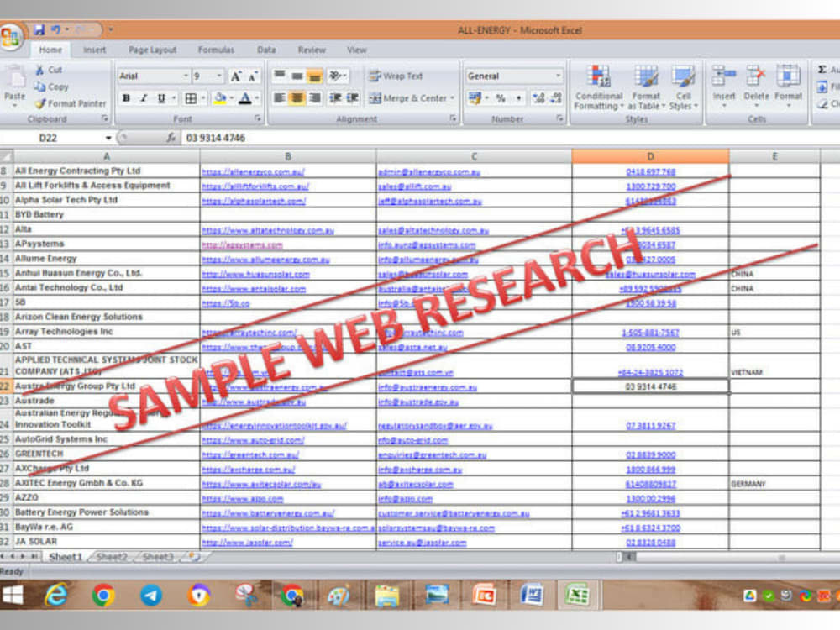Click the Insert Function fx button
The image size is (840, 630).
pos(171,138)
